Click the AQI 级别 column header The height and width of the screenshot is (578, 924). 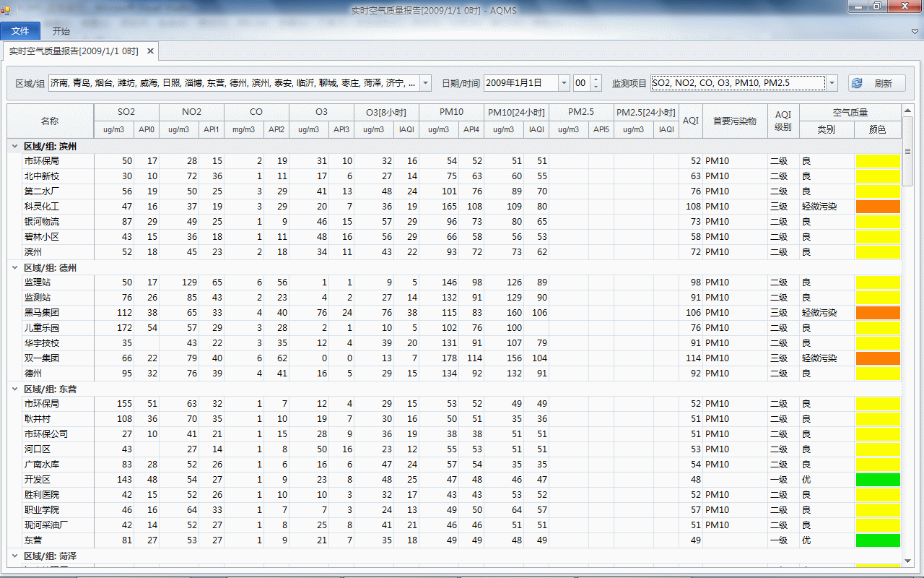(x=783, y=121)
